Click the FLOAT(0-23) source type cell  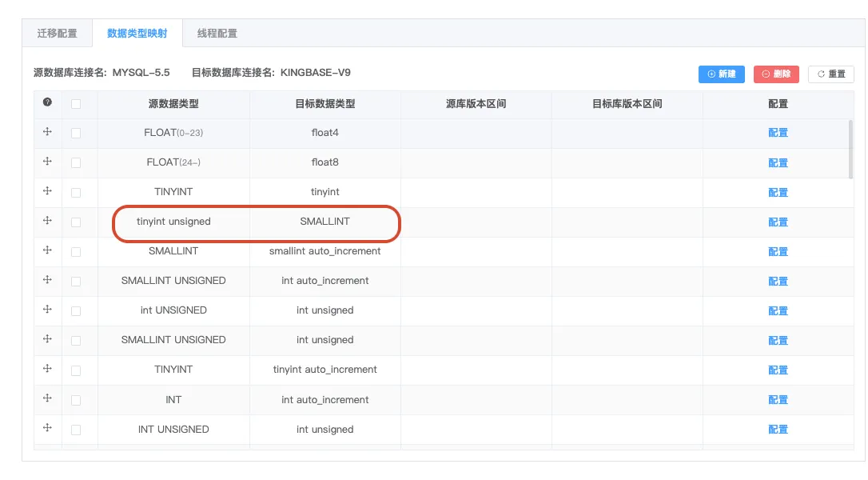(173, 133)
